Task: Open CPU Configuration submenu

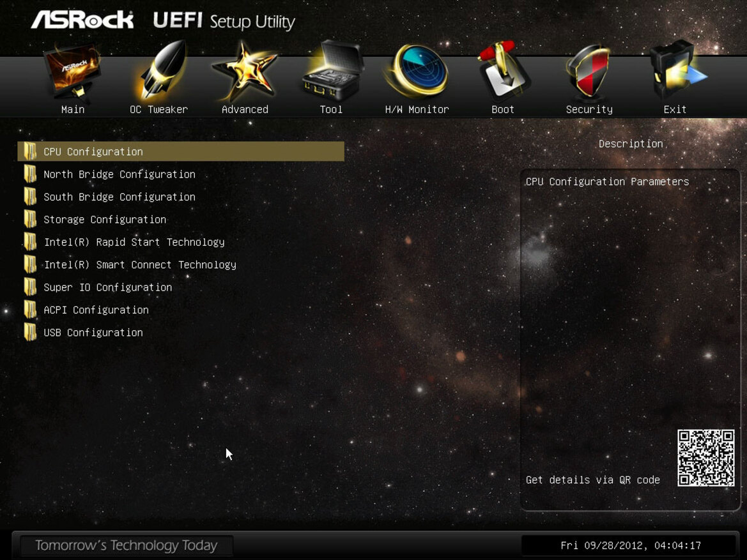Action: pyautogui.click(x=181, y=151)
